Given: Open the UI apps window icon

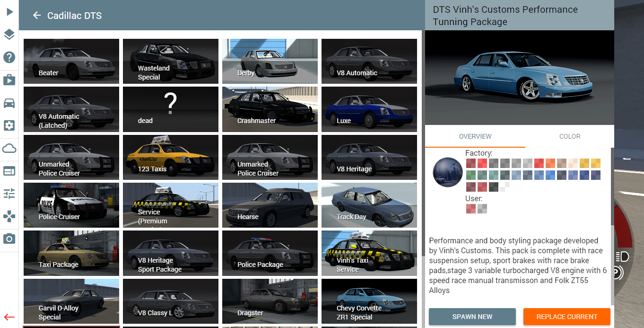Looking at the screenshot, I should coord(9,171).
